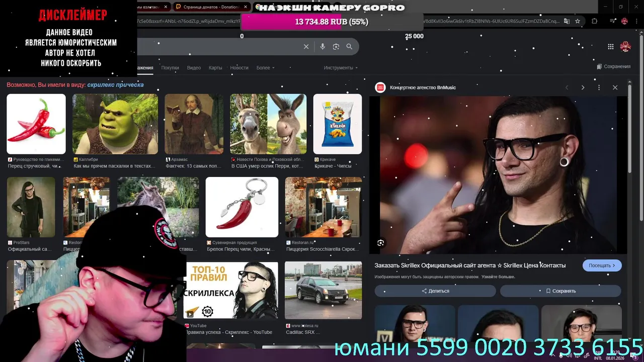This screenshot has height=362, width=644.
Task: Go to next image in preview panel
Action: pos(583,87)
